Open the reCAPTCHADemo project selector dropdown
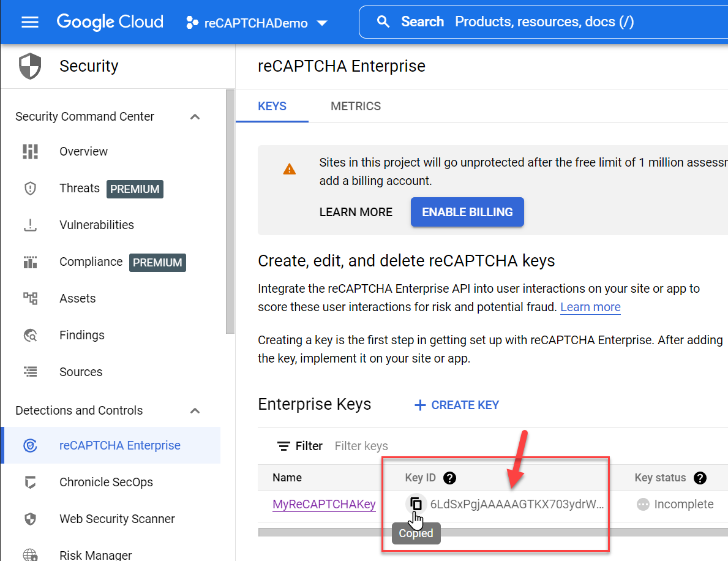The height and width of the screenshot is (561, 728). (257, 23)
